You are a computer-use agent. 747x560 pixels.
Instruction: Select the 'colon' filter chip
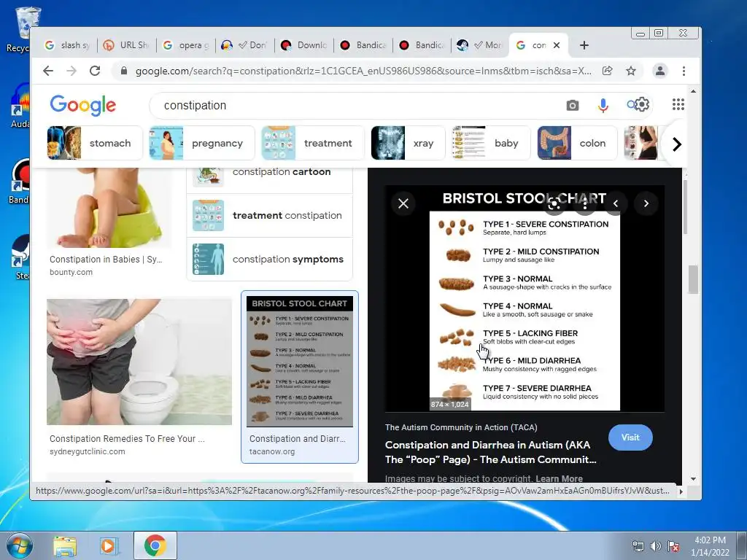point(577,143)
